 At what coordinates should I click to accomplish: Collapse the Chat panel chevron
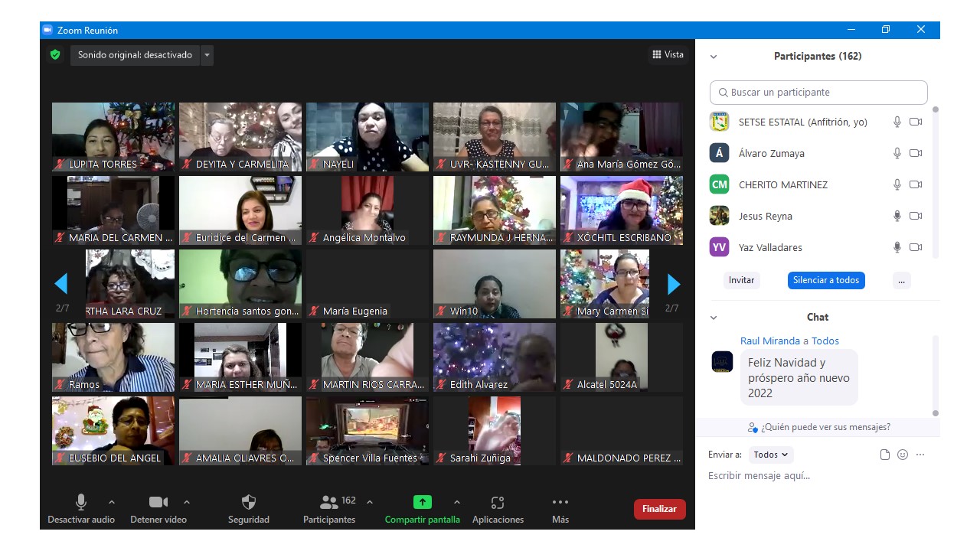[714, 318]
